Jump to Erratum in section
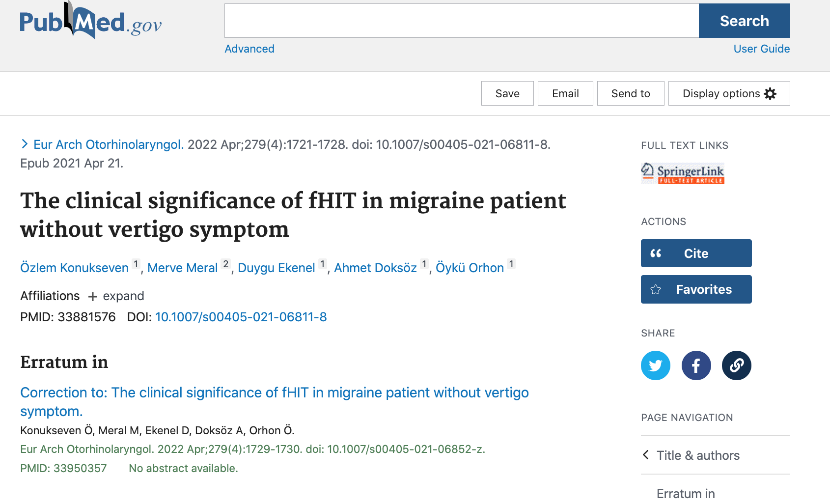This screenshot has width=830, height=504. pyautogui.click(x=686, y=493)
